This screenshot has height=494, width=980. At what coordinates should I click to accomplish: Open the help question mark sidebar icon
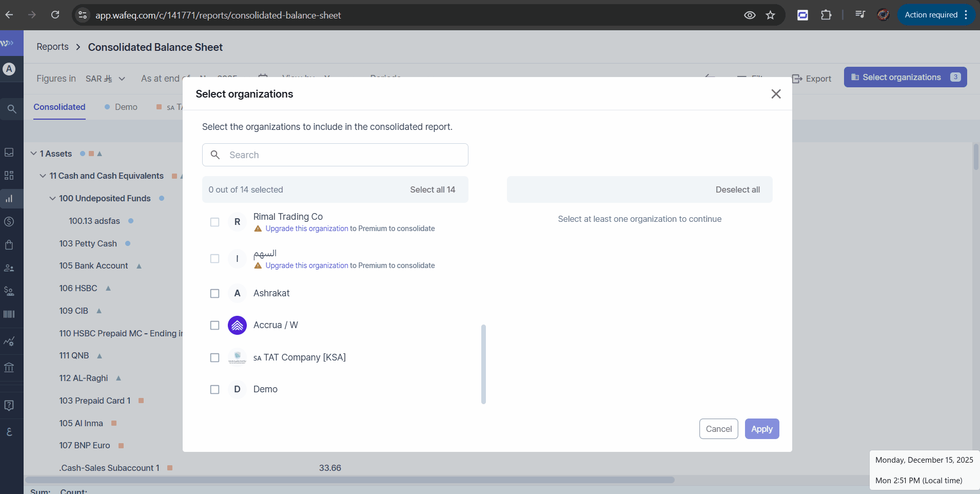click(x=9, y=406)
